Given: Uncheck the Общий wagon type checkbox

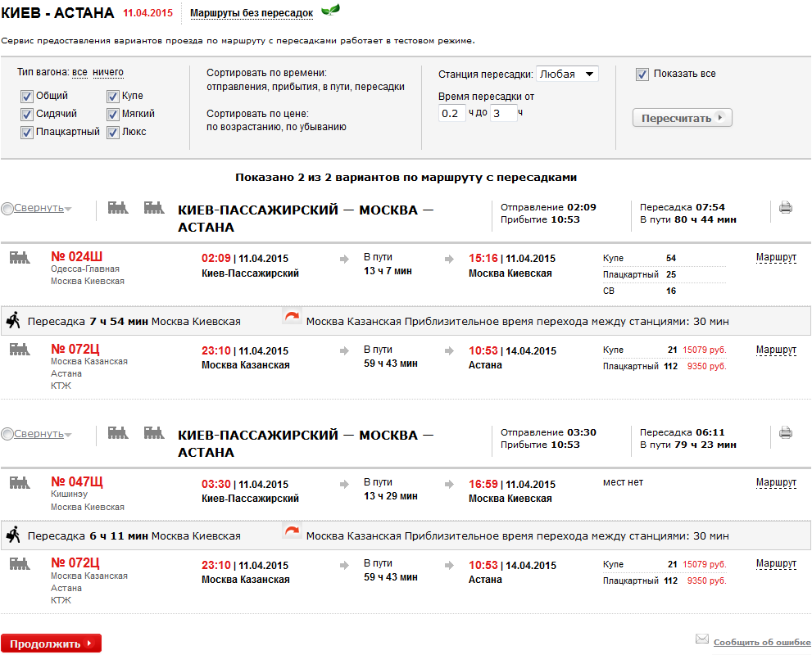Looking at the screenshot, I should pos(26,97).
